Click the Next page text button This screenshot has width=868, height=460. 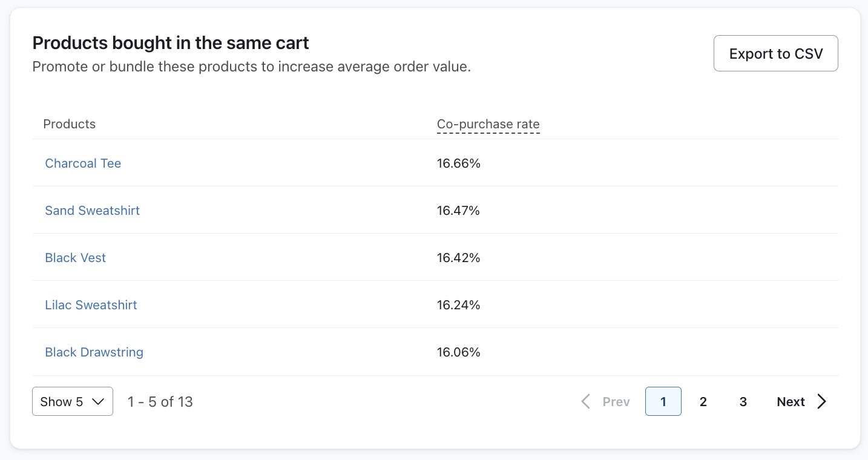pos(791,402)
